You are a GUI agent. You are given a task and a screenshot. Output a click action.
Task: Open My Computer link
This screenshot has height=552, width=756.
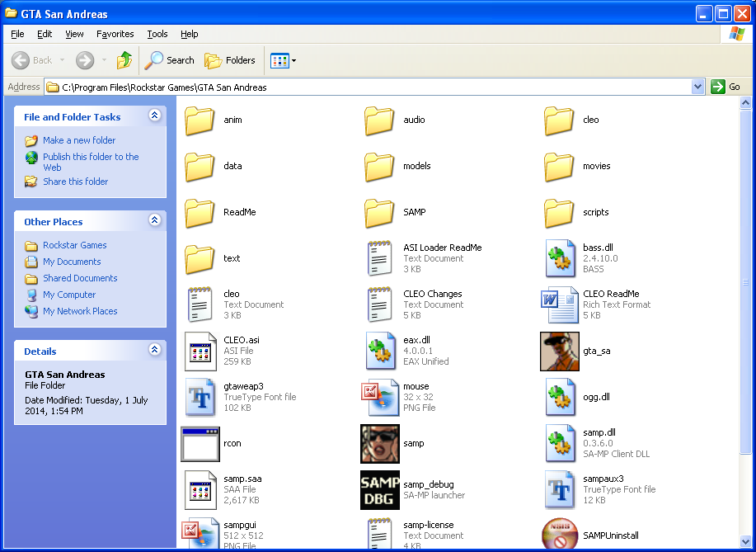69,295
